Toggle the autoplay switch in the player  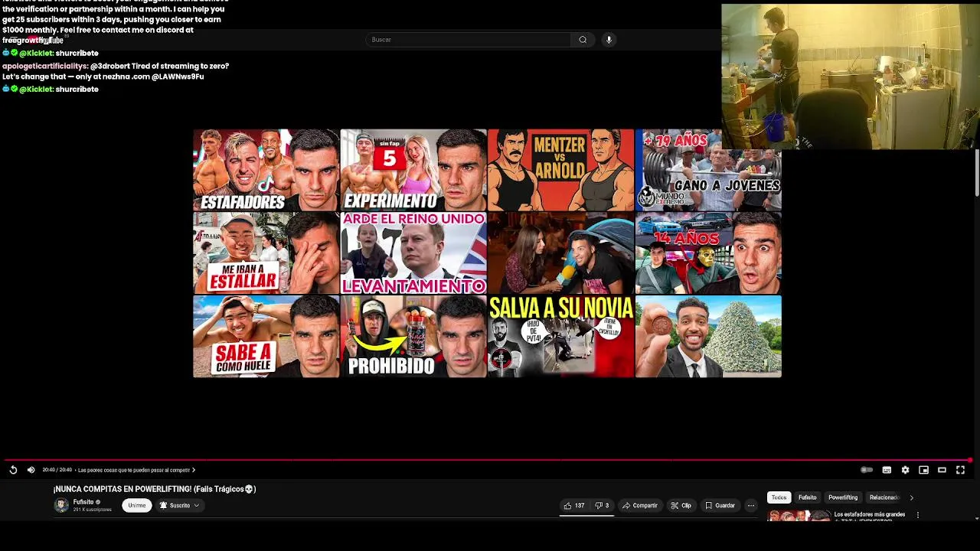point(867,470)
